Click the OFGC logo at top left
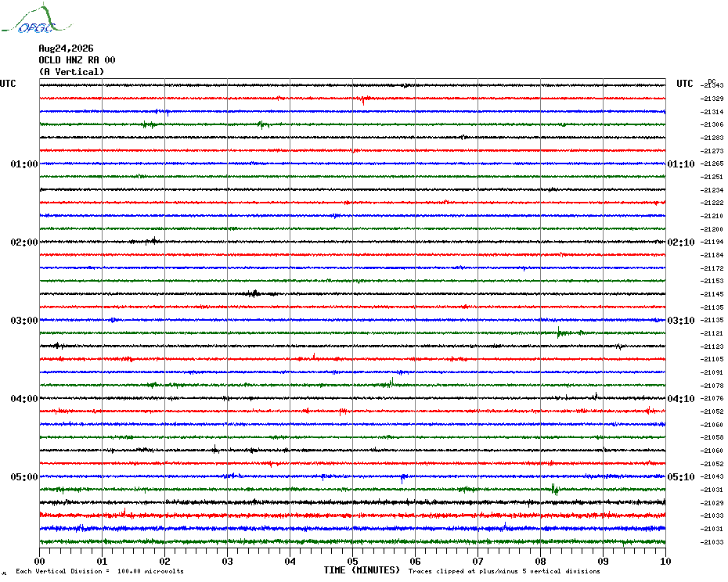Screen dimensions: 728x582 click(37, 19)
